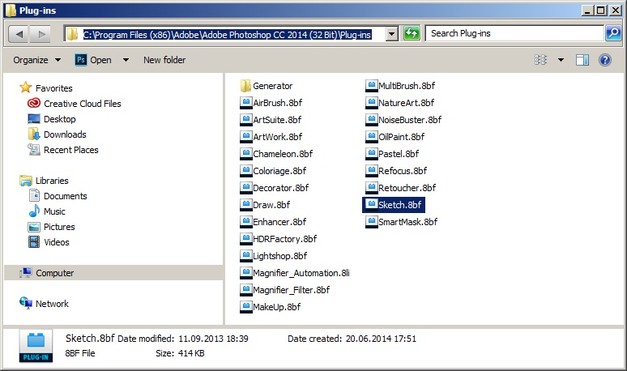
Task: Select the NatureArt.8bf file icon
Action: point(371,103)
